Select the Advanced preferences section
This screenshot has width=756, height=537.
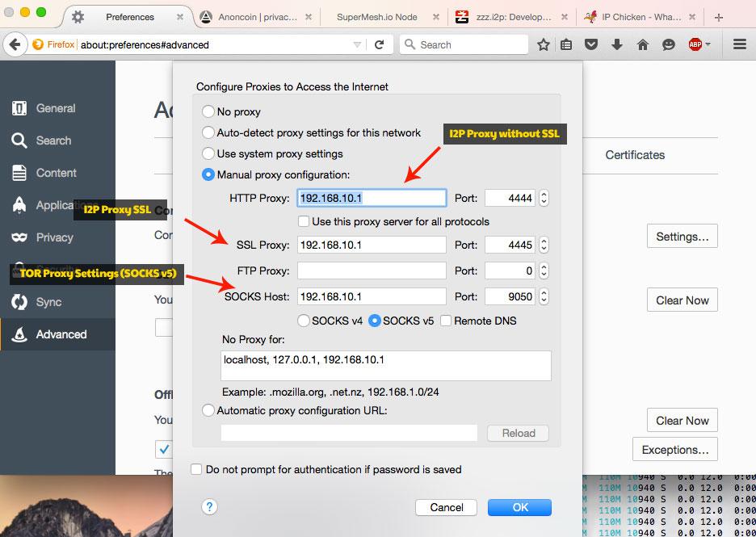click(57, 334)
